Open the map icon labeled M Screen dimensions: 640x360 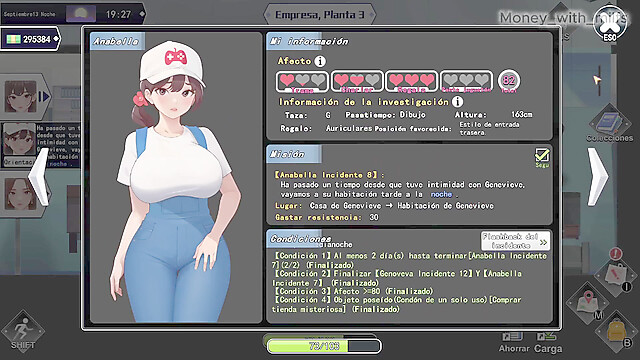point(588,302)
